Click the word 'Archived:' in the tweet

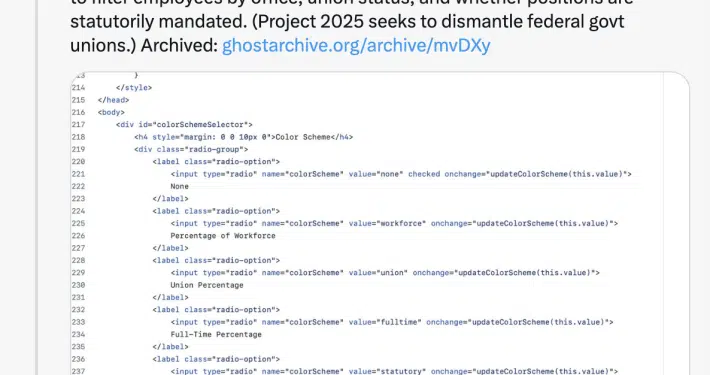coord(179,45)
